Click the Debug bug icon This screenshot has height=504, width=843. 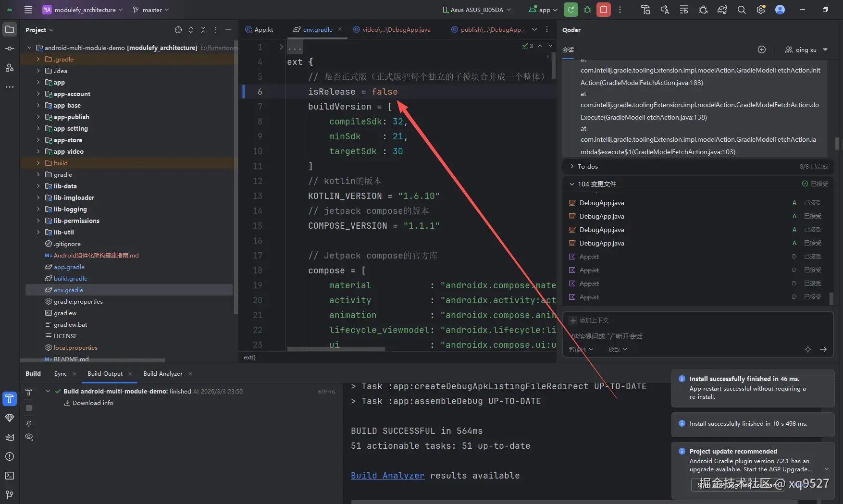[587, 10]
